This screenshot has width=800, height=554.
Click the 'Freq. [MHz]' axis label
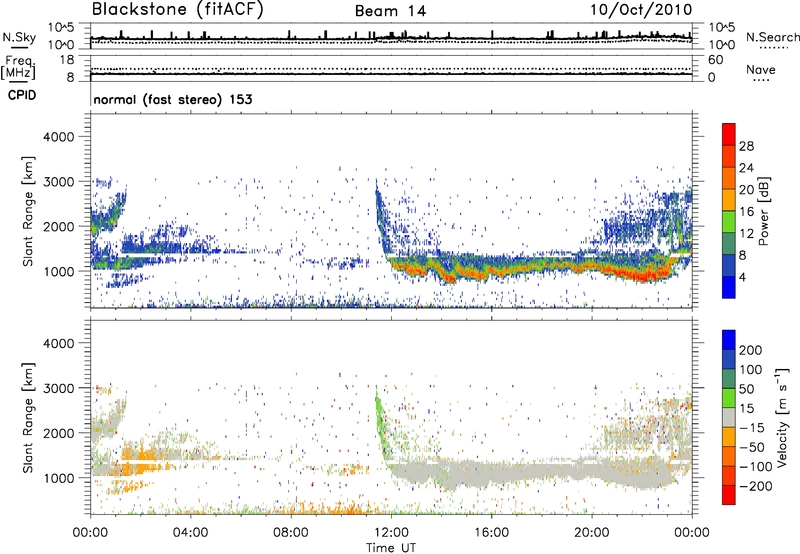click(19, 67)
